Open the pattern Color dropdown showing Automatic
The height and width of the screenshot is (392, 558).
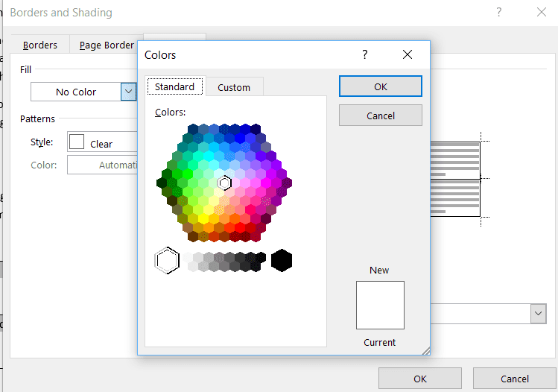click(103, 165)
